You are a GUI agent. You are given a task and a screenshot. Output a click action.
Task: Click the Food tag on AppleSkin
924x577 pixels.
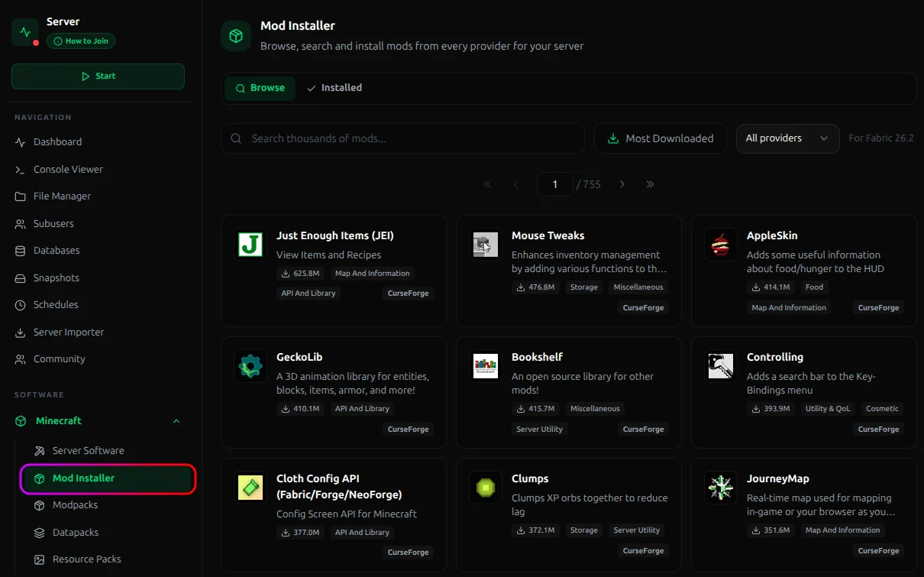815,287
